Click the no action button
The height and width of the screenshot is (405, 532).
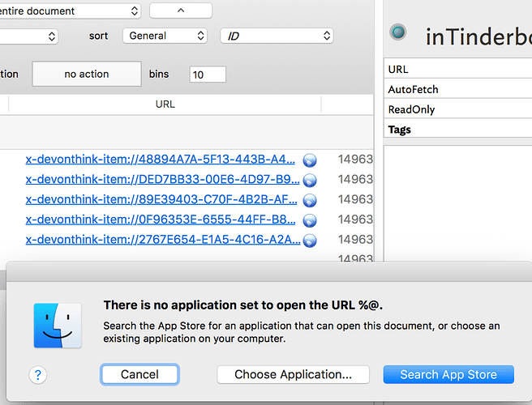pos(87,74)
